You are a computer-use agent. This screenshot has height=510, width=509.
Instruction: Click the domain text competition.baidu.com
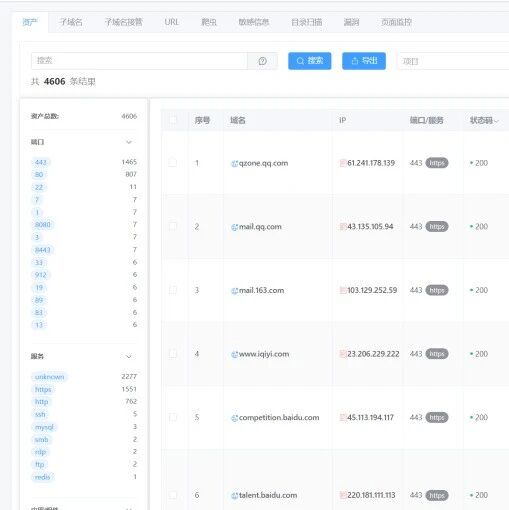click(x=279, y=418)
